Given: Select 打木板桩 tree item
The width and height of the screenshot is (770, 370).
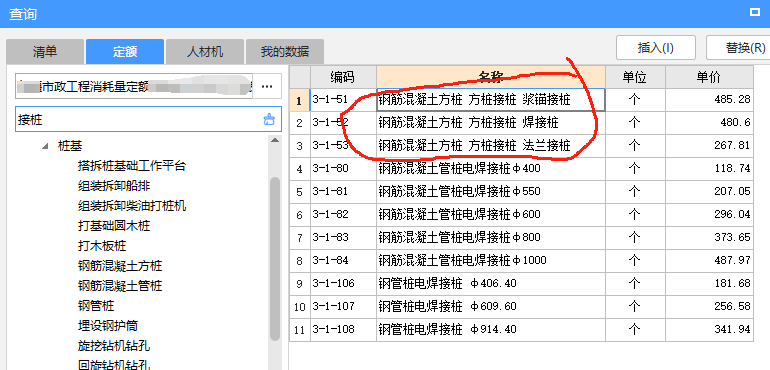Looking at the screenshot, I should (x=102, y=245).
